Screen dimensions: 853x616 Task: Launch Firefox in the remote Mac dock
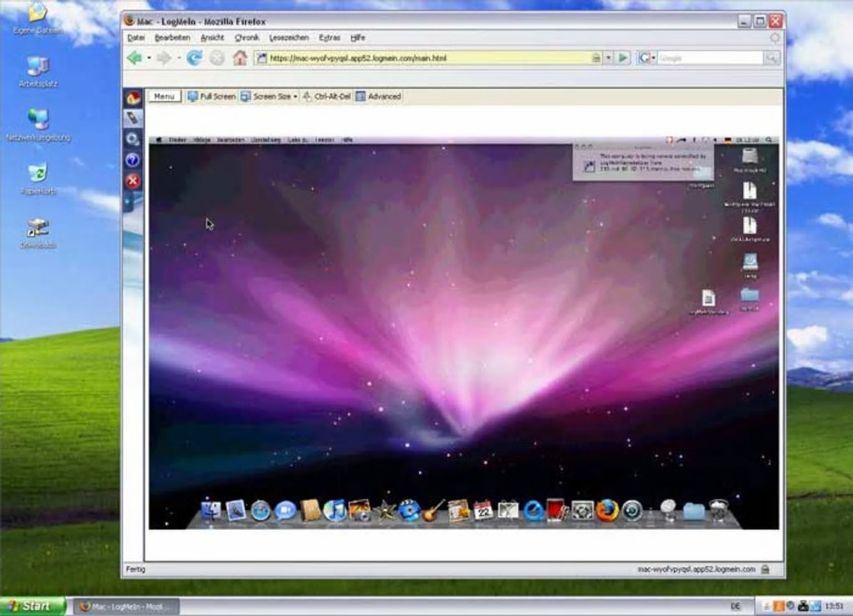[607, 511]
